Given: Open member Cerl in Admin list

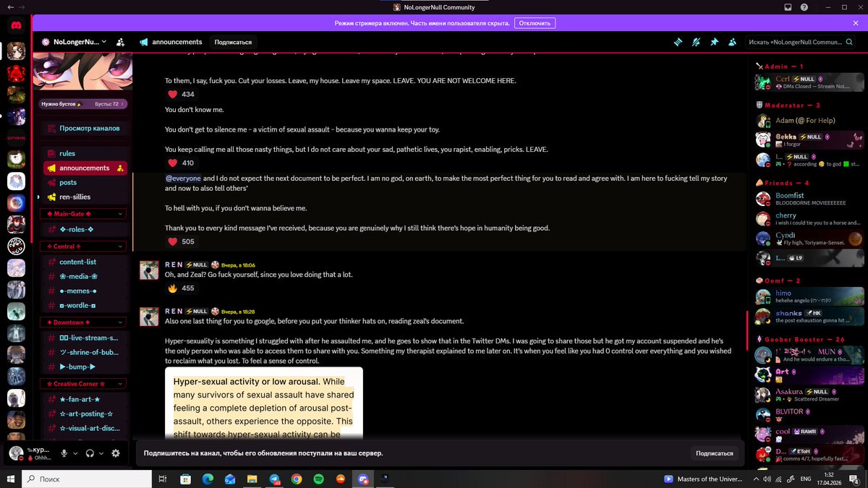Looking at the screenshot, I should coord(808,82).
